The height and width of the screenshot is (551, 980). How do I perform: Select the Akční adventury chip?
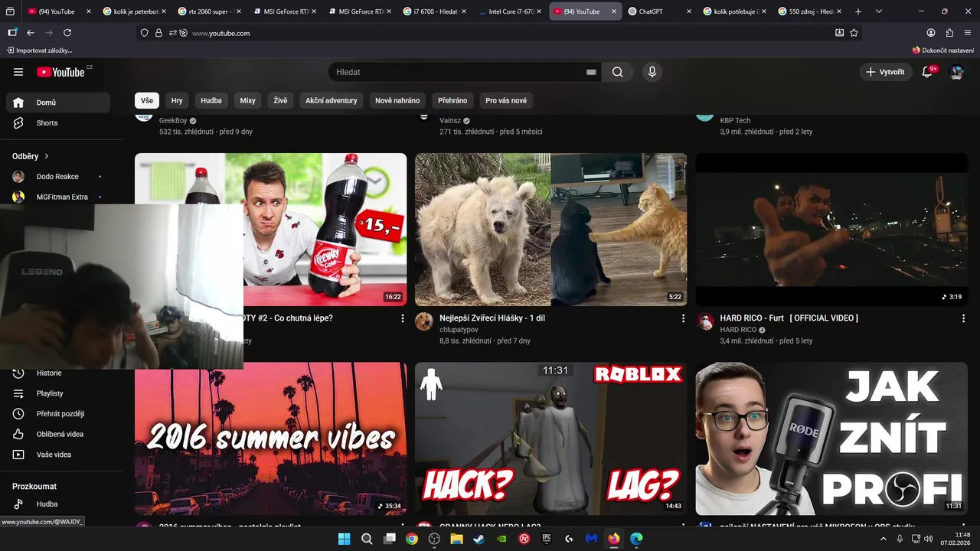coord(331,100)
